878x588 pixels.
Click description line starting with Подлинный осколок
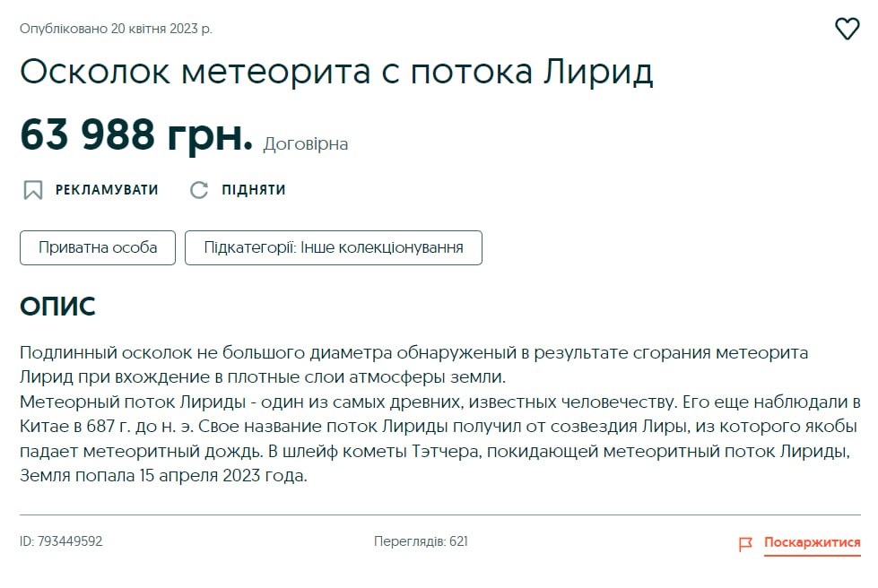[x=413, y=352]
